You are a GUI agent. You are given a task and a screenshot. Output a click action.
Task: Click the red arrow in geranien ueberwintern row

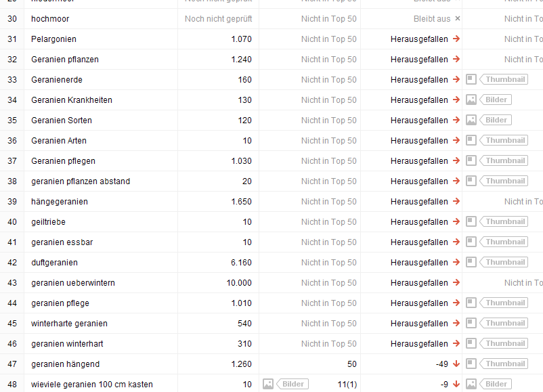tap(456, 282)
